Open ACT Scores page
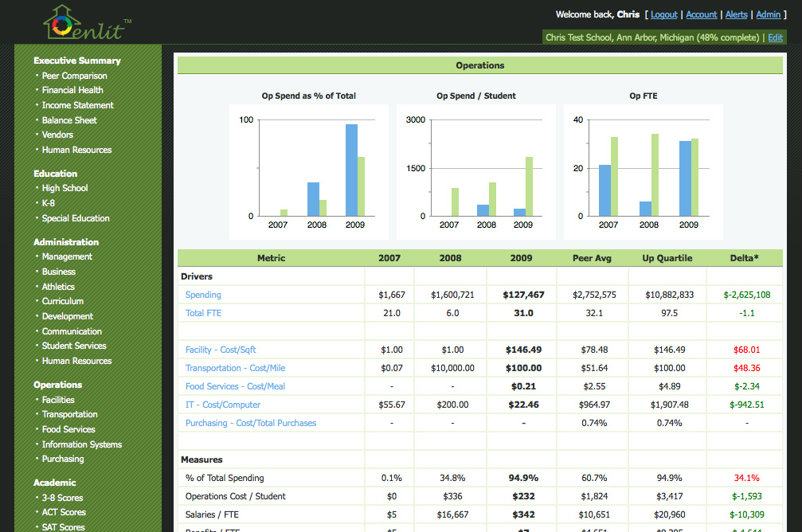Viewport: 802px width, 532px height. coord(64,512)
